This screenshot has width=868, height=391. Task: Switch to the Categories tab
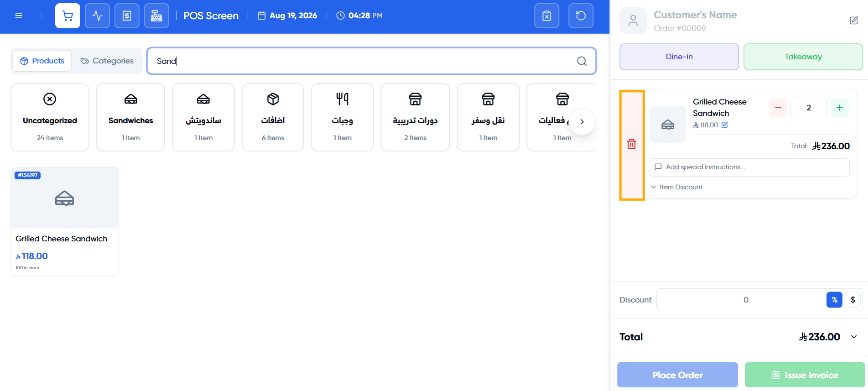coord(107,61)
